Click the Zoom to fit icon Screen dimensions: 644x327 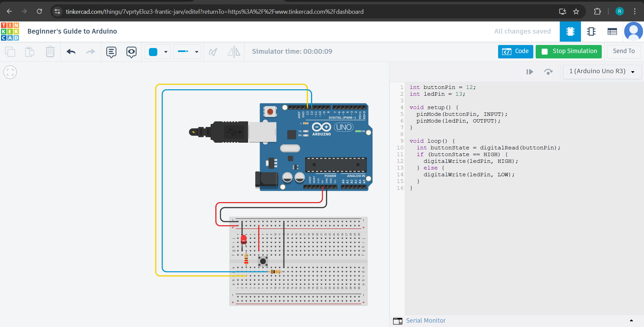(x=10, y=72)
